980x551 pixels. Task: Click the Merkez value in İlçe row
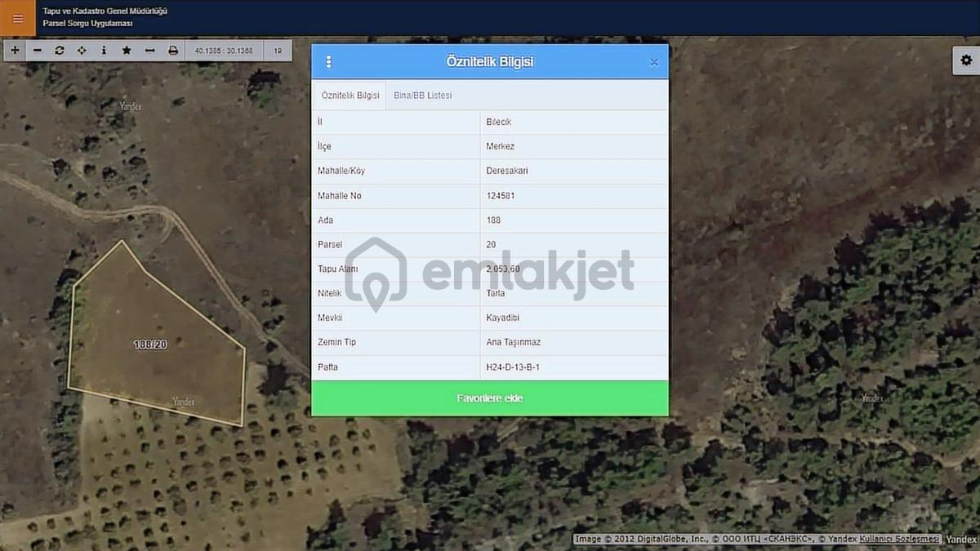500,147
